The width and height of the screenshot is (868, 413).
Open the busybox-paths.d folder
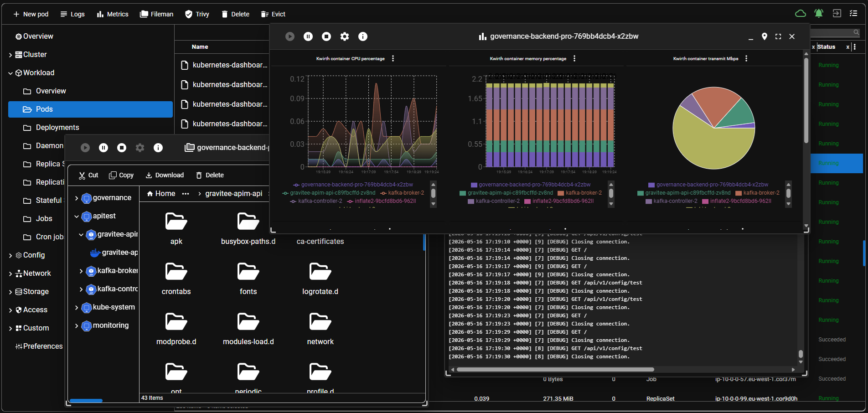(248, 229)
